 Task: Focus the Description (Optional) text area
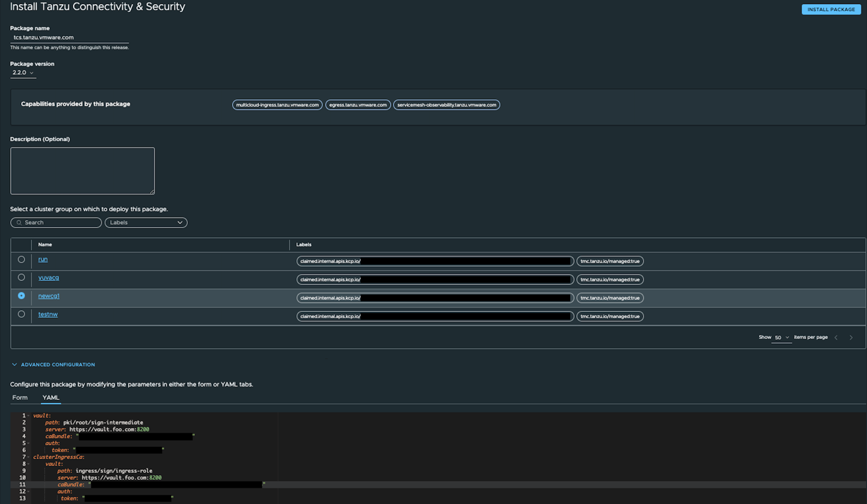click(x=82, y=171)
